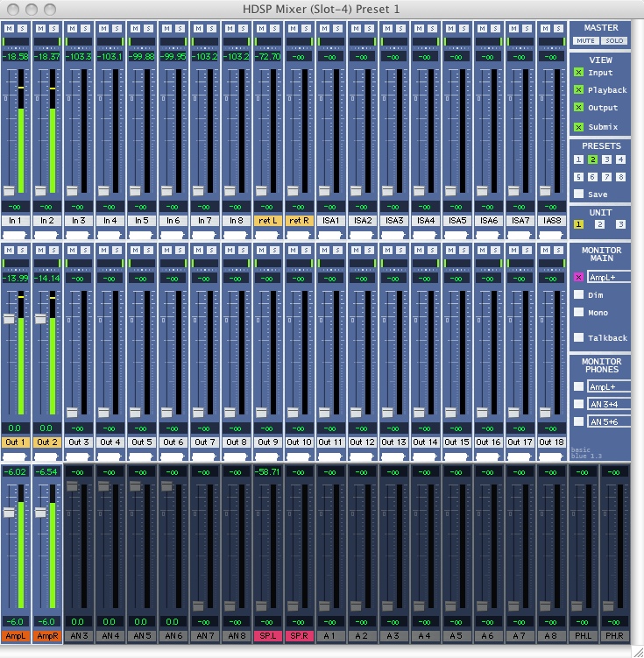Select the Out 10 playback label

pyautogui.click(x=299, y=442)
